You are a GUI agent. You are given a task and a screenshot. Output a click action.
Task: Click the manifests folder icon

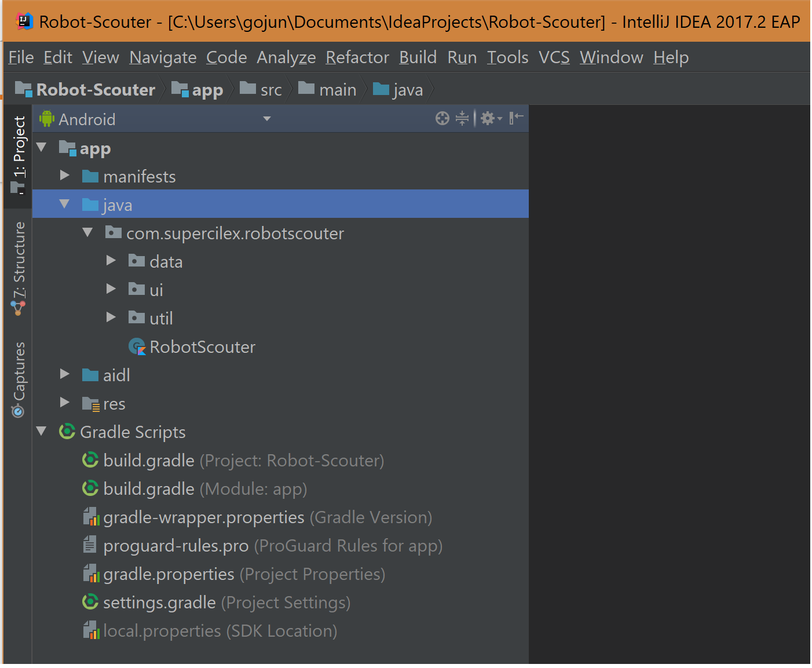click(x=90, y=176)
